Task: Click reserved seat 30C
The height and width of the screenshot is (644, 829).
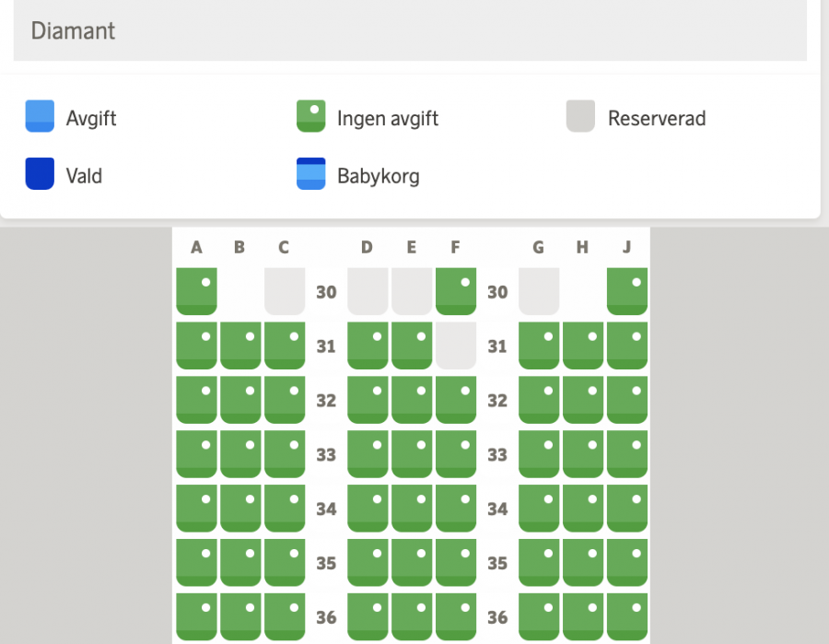Action: [285, 291]
